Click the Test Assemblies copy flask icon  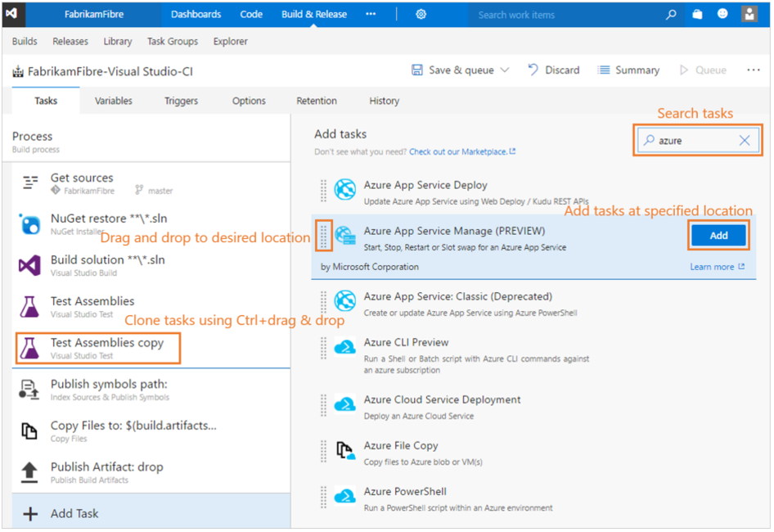tap(29, 348)
